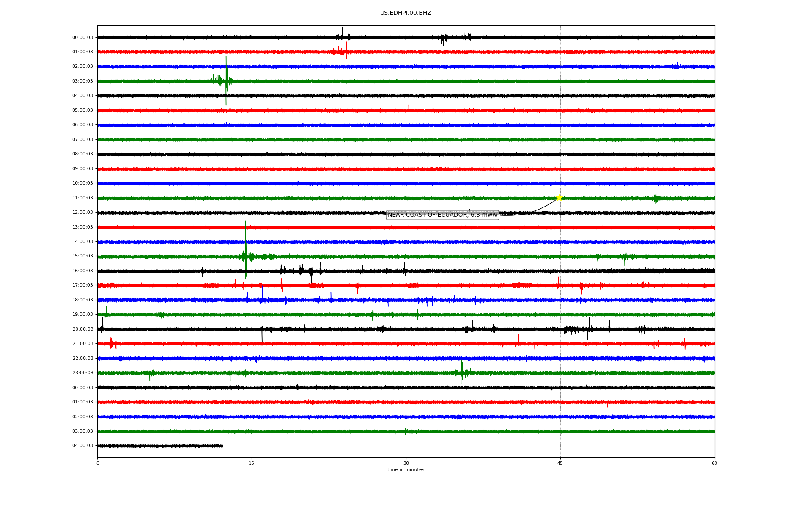Click the 07:00:03 row label
This screenshot has width=812, height=508.
pyautogui.click(x=82, y=140)
